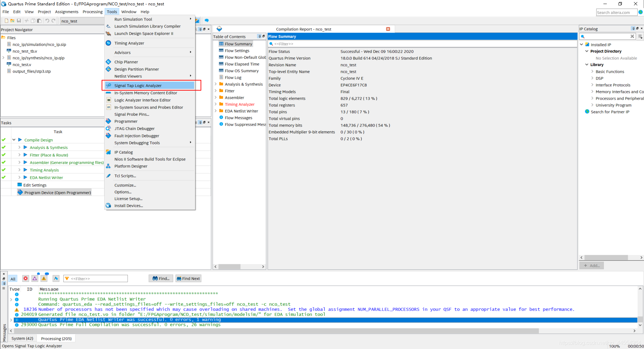Open the Programmer tool
The height and width of the screenshot is (349, 644).
click(126, 121)
